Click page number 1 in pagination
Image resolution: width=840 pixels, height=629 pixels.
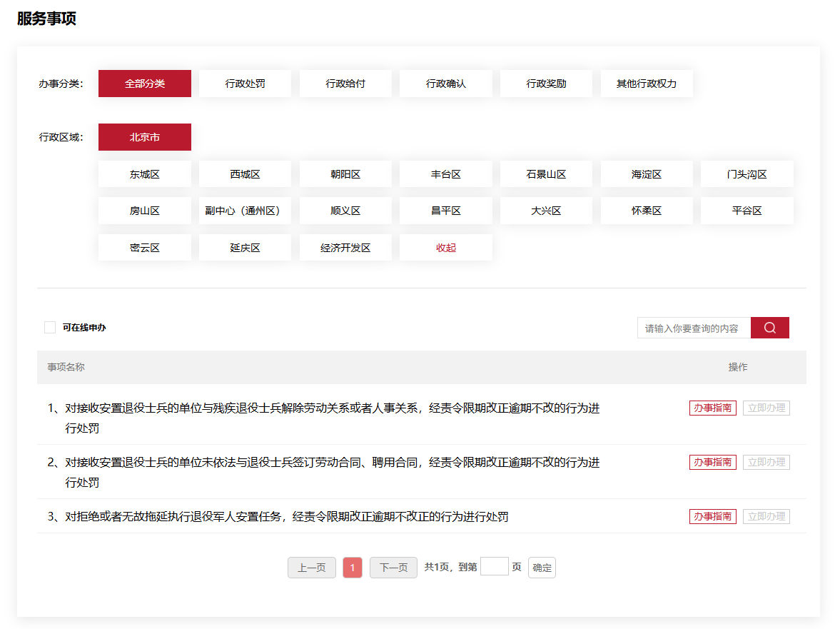tap(352, 567)
